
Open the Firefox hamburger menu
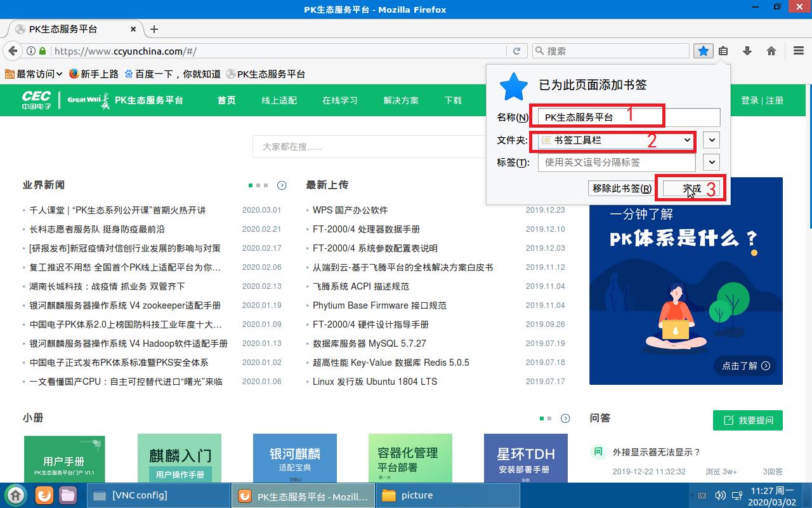pyautogui.click(x=798, y=51)
